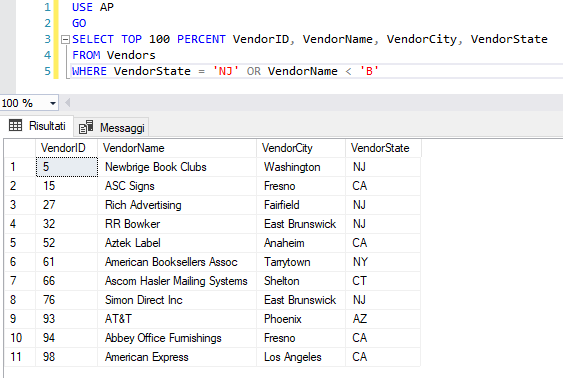Screen dimensions: 563x378
Task: Place cursor on 'USE AP' code line
Action: pos(93,7)
